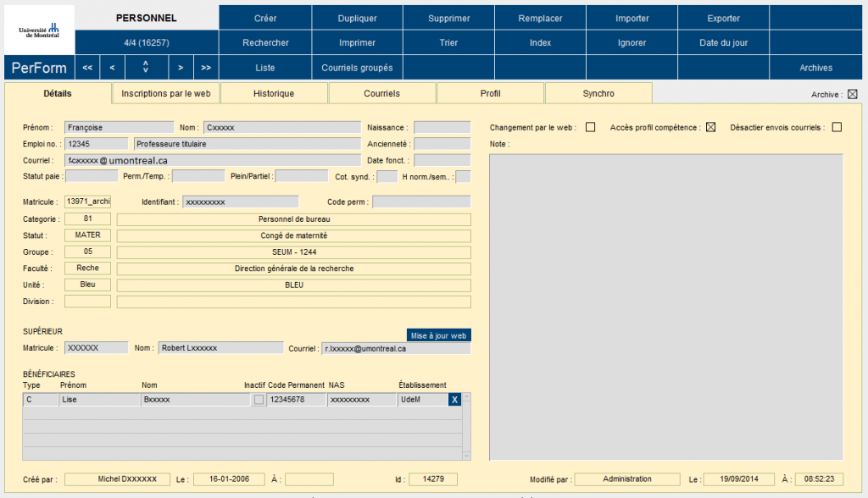Screen dimensions: 868x498
Task: Enable Changement par le web checkbox
Action: pyautogui.click(x=590, y=128)
